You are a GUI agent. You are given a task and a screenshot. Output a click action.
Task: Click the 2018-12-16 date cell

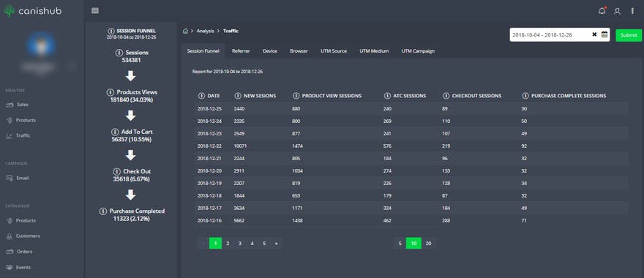pos(209,220)
